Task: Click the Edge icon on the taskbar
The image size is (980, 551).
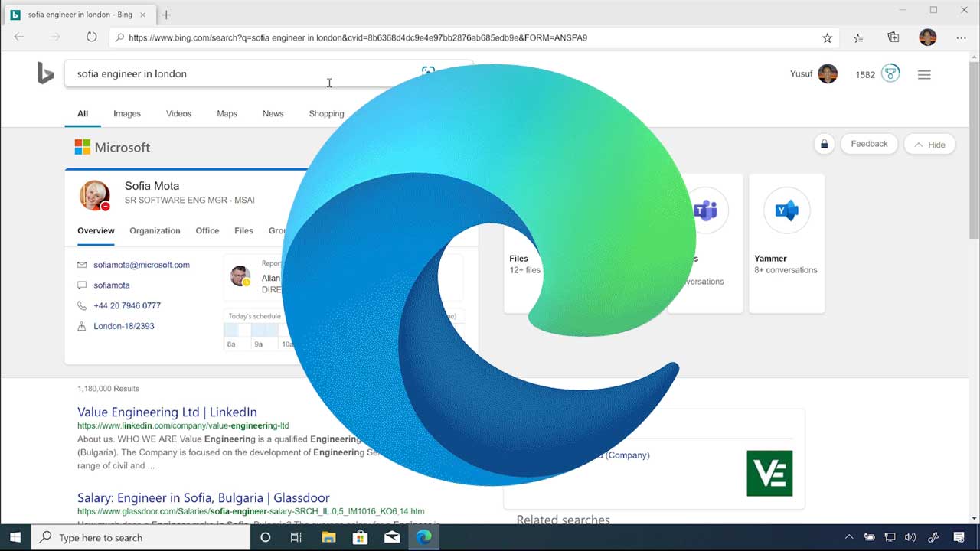Action: click(x=423, y=537)
